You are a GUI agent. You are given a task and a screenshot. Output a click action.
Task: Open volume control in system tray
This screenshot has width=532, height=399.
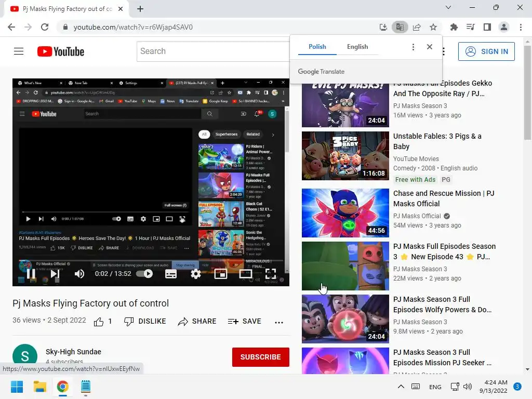pyautogui.click(x=468, y=387)
